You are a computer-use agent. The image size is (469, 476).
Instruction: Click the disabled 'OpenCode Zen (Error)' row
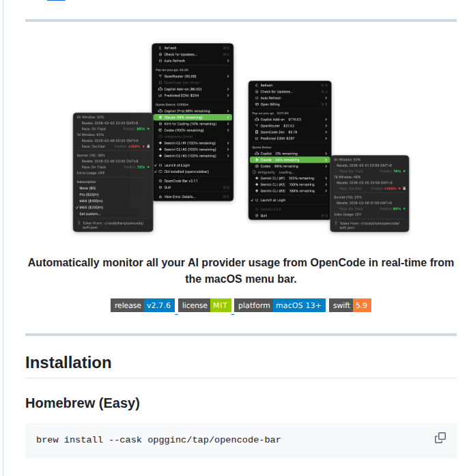193,83
